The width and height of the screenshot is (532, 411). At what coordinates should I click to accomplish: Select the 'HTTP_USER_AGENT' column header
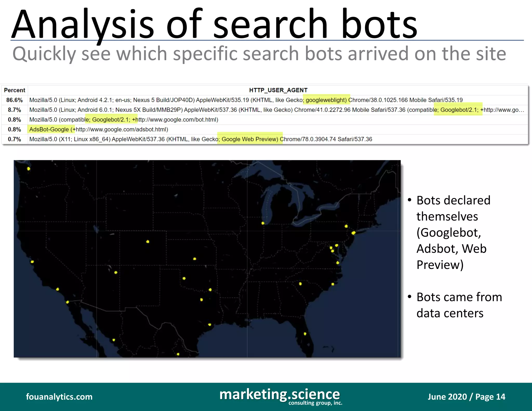click(x=278, y=90)
